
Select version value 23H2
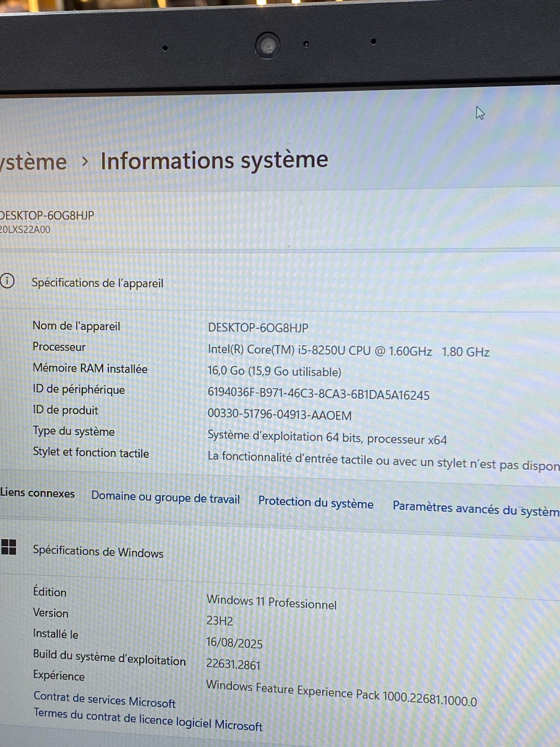[x=219, y=621]
